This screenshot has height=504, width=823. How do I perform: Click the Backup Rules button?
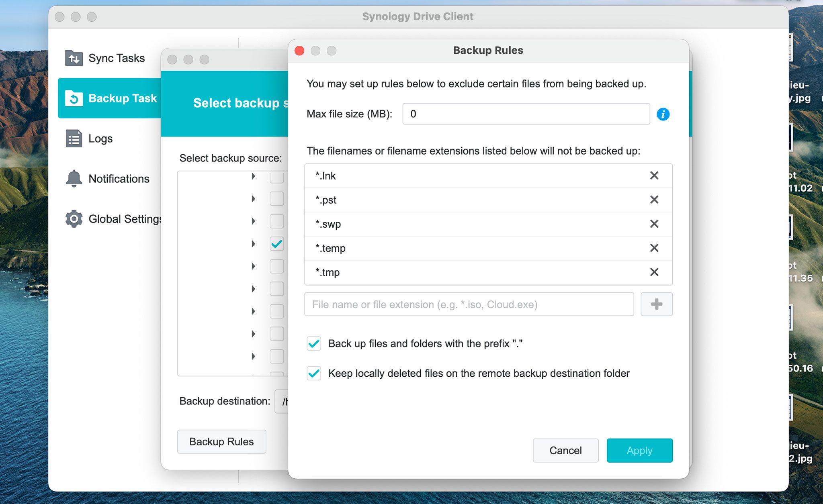pyautogui.click(x=221, y=442)
